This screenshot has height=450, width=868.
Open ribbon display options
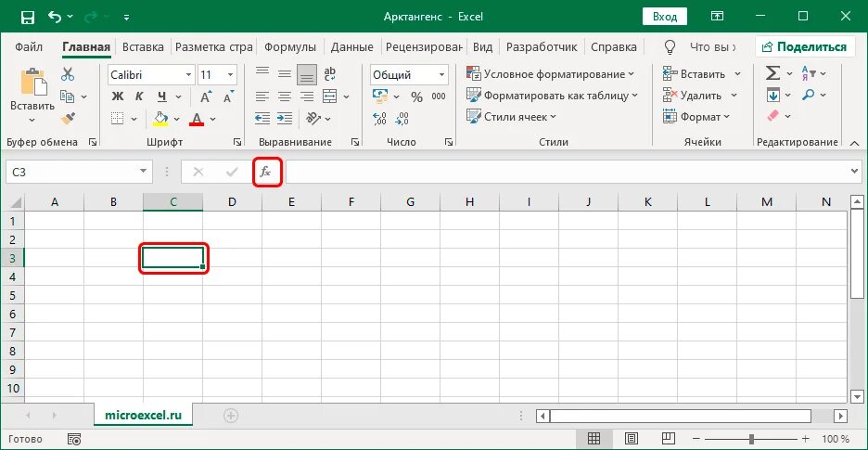point(717,17)
